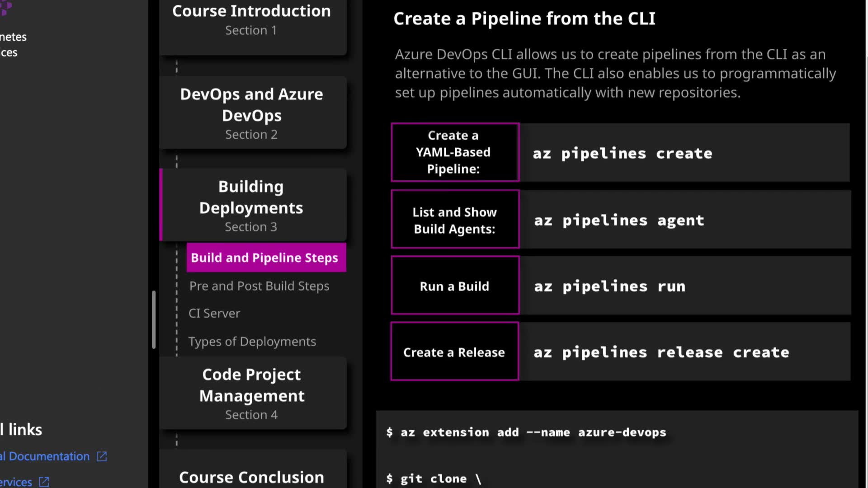868x488 pixels.
Task: Click external-link icon beside Services
Action: [x=44, y=482]
